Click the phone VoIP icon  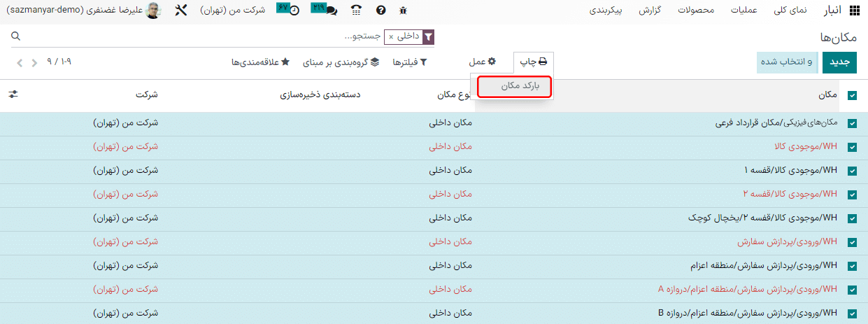coord(357,10)
